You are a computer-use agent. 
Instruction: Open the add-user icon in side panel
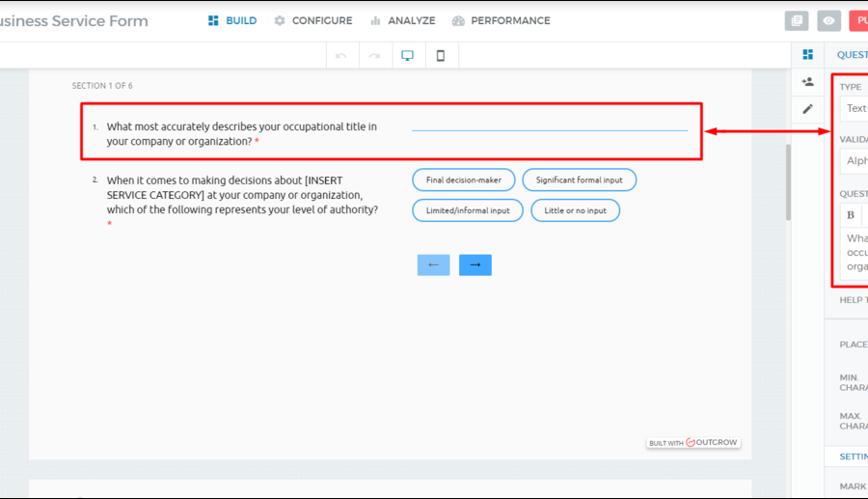click(807, 82)
